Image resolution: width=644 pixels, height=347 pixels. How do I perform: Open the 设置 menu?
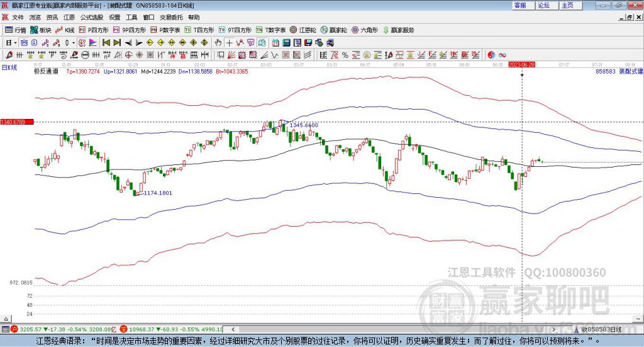[x=114, y=17]
